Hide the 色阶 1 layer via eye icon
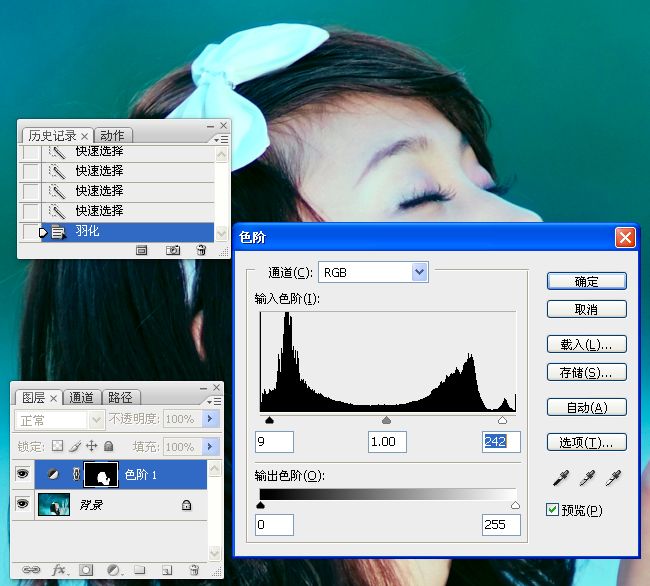This screenshot has width=650, height=586. [22, 475]
